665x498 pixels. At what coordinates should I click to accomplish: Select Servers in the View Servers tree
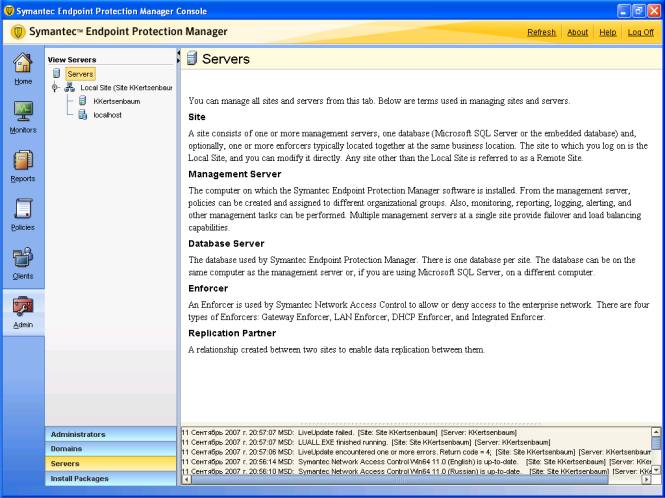click(x=80, y=74)
